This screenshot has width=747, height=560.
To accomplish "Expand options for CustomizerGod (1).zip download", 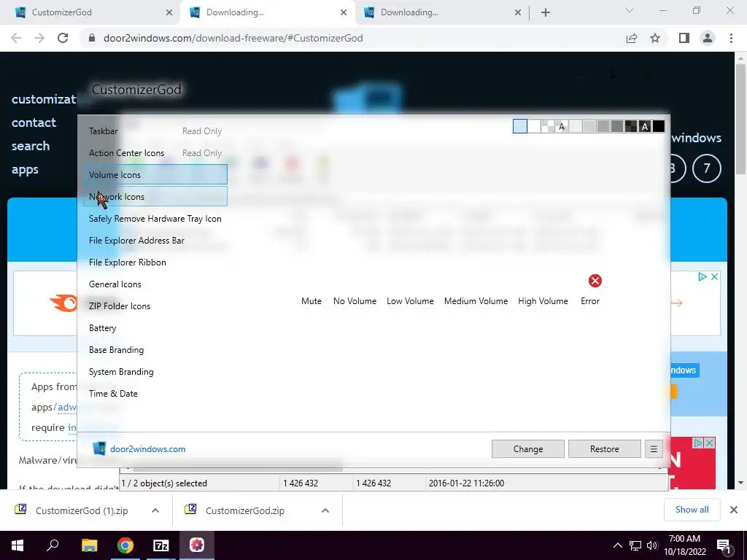I will point(155,510).
